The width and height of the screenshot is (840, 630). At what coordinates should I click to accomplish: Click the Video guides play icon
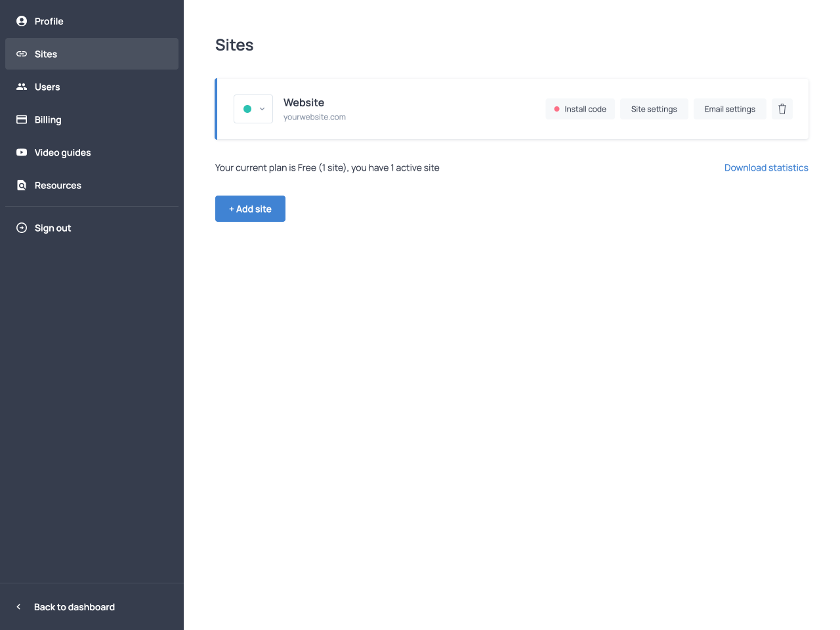click(x=22, y=152)
